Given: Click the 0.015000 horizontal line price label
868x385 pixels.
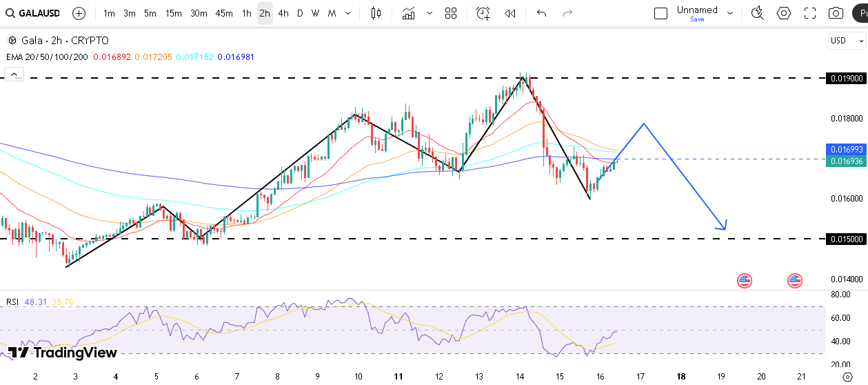Looking at the screenshot, I should tap(846, 239).
